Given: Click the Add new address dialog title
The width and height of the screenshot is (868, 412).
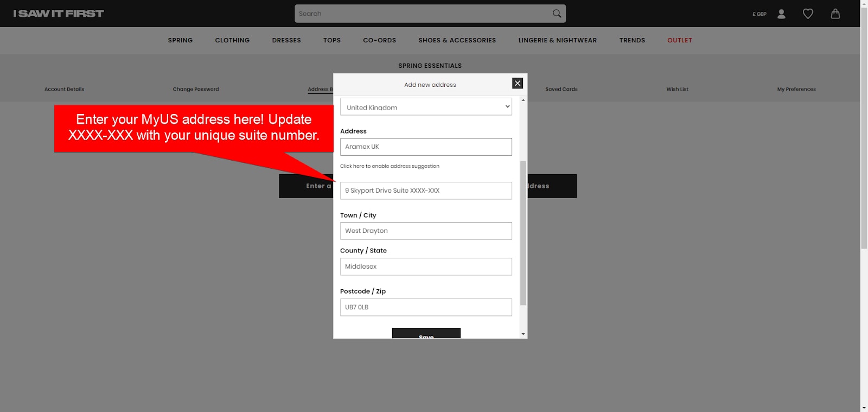Looking at the screenshot, I should pos(430,85).
